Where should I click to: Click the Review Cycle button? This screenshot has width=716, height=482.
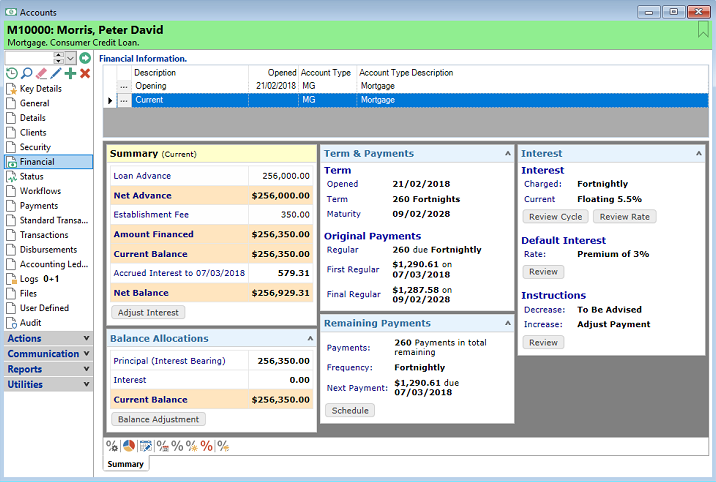point(555,216)
